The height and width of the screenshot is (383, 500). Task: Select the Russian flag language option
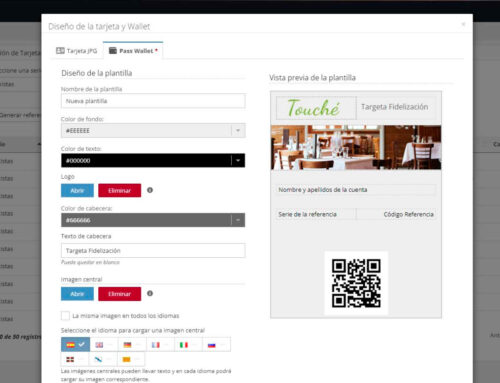point(216,345)
